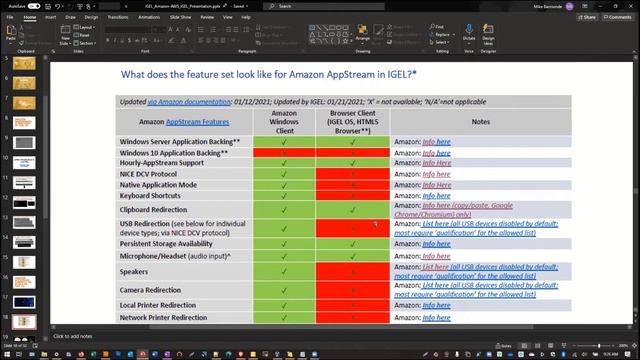This screenshot has height=360, width=640.
Task: Open 'Info here' link for Persistent Storage
Action: click(x=436, y=244)
